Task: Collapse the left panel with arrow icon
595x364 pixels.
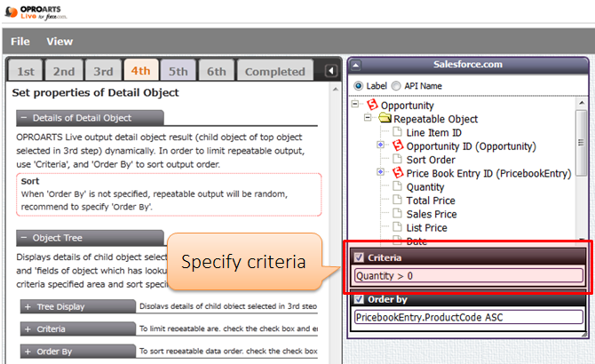Action: 331,70
